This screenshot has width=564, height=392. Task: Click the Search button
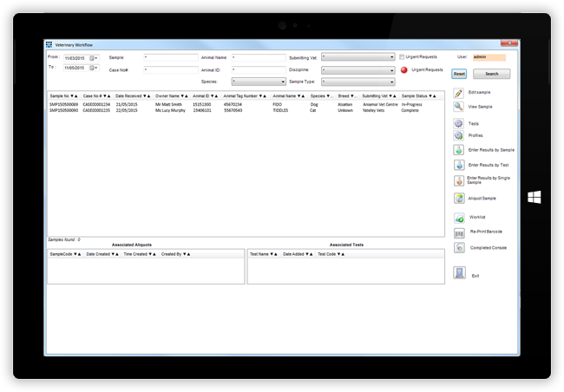click(x=491, y=74)
